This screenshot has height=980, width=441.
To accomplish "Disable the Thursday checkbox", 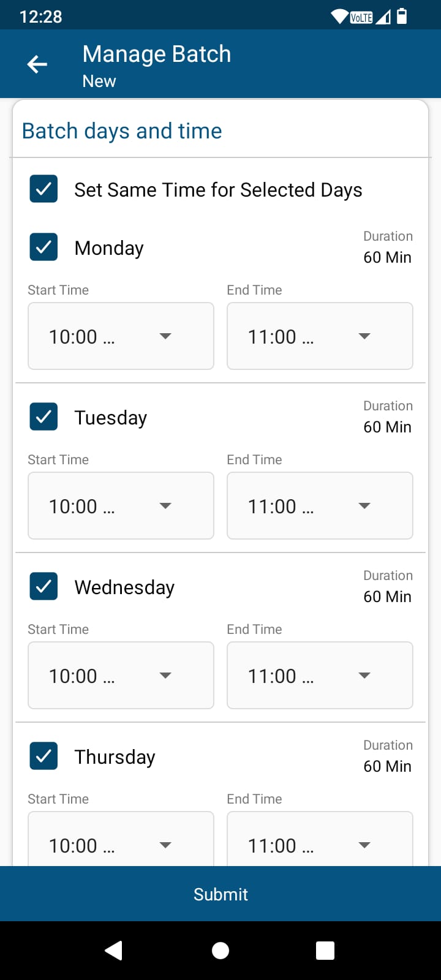I will (x=43, y=756).
